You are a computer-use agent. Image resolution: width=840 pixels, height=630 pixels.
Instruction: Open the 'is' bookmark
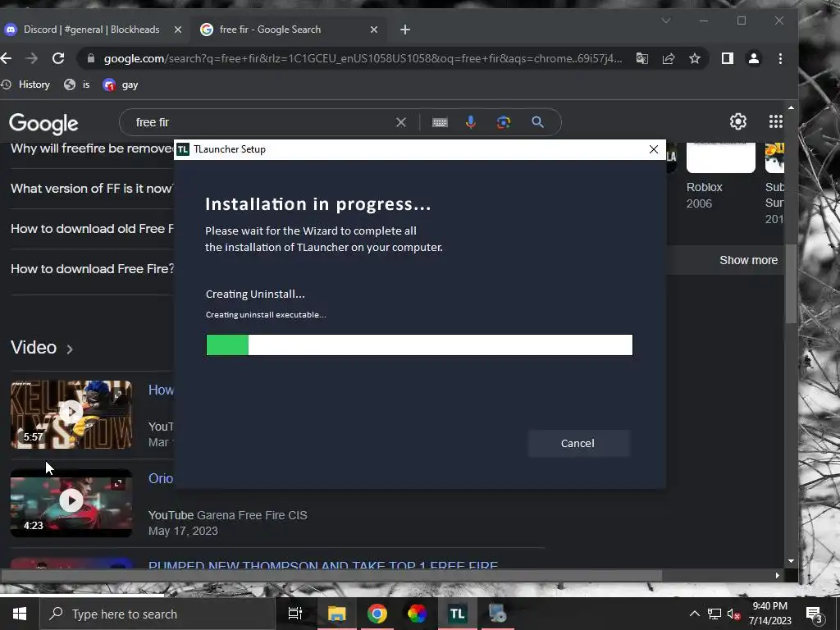pos(77,84)
